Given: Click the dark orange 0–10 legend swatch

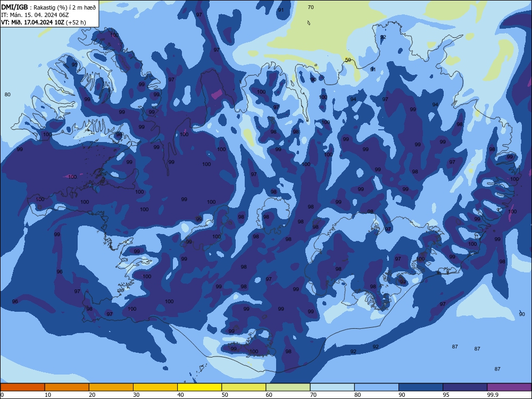Looking at the screenshot, I should [22, 387].
